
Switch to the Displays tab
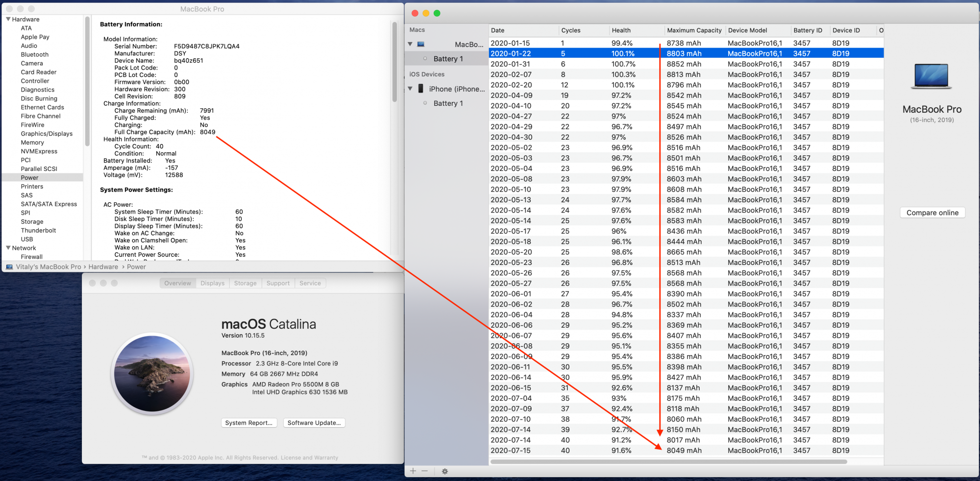pos(213,283)
